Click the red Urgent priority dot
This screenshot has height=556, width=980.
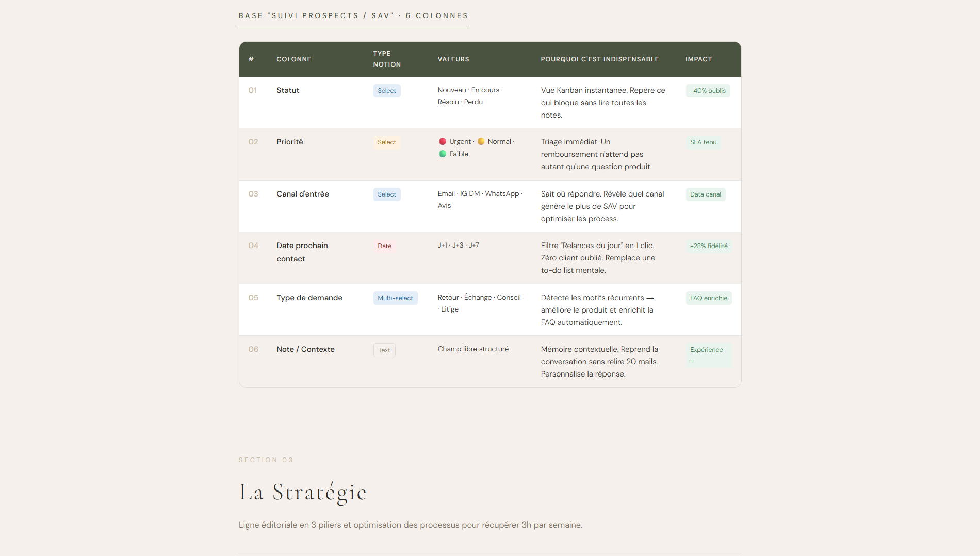click(x=443, y=142)
